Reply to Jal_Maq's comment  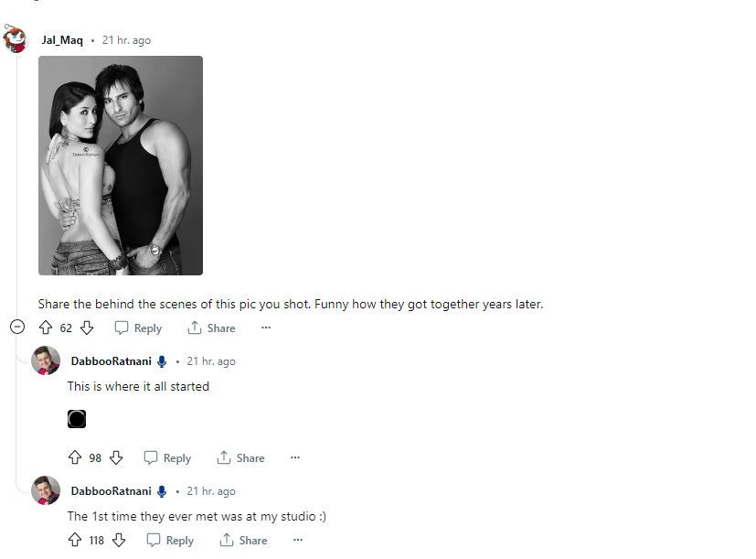click(138, 328)
